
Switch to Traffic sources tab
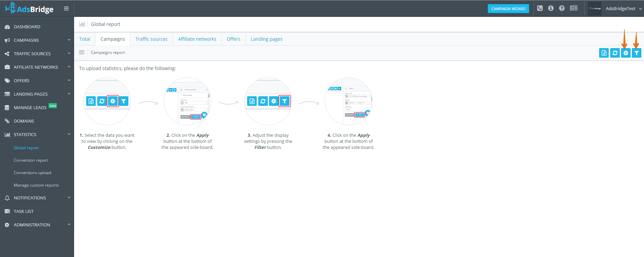pyautogui.click(x=151, y=39)
